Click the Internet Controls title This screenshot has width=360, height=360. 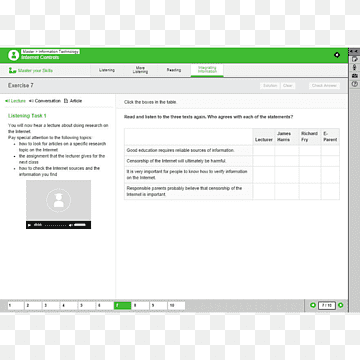pyautogui.click(x=40, y=57)
